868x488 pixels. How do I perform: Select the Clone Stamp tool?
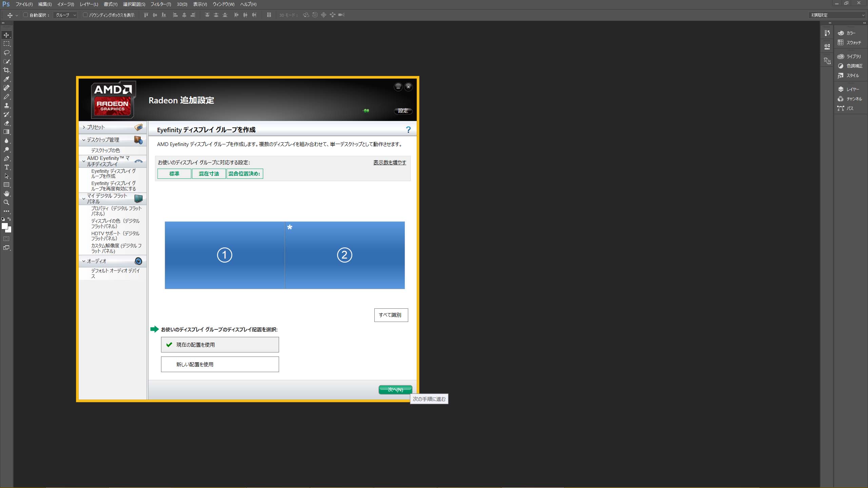coord(6,105)
